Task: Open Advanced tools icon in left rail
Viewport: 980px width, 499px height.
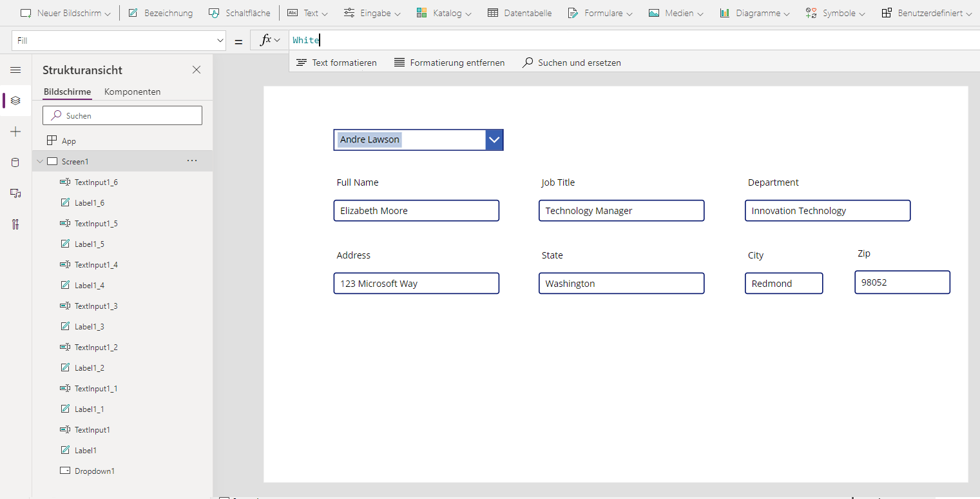Action: point(16,224)
